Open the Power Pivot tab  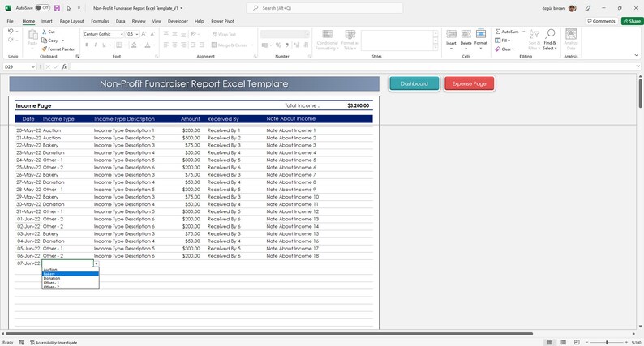coord(222,21)
